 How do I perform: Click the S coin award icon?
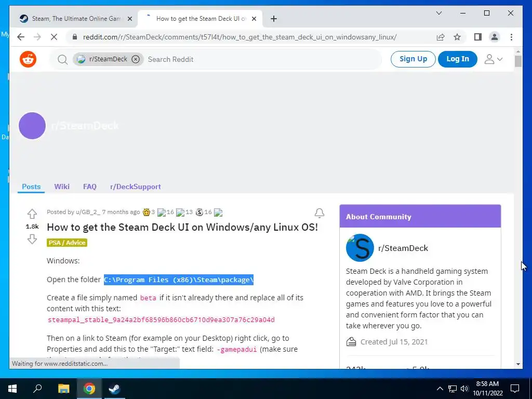pos(199,212)
